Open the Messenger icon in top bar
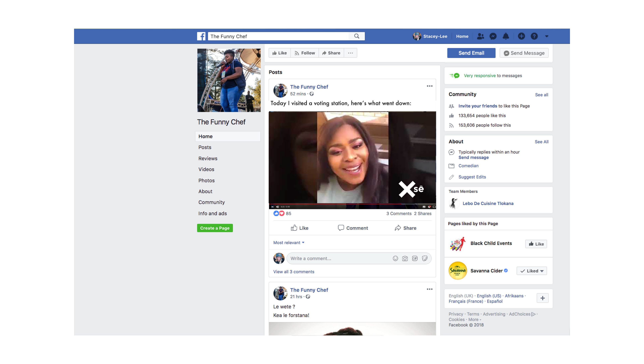 (x=493, y=36)
